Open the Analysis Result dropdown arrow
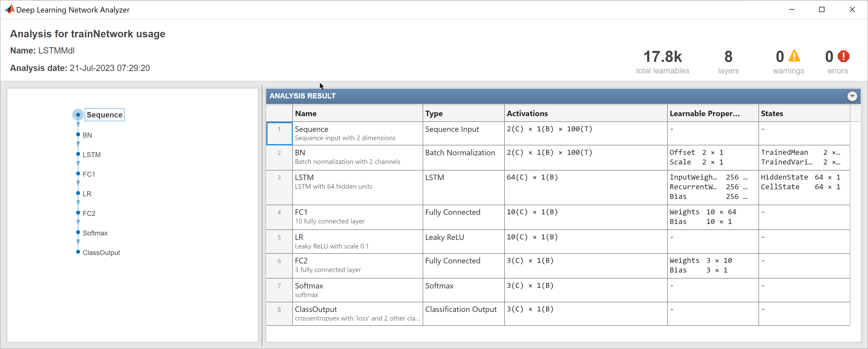The height and width of the screenshot is (349, 868). point(852,96)
